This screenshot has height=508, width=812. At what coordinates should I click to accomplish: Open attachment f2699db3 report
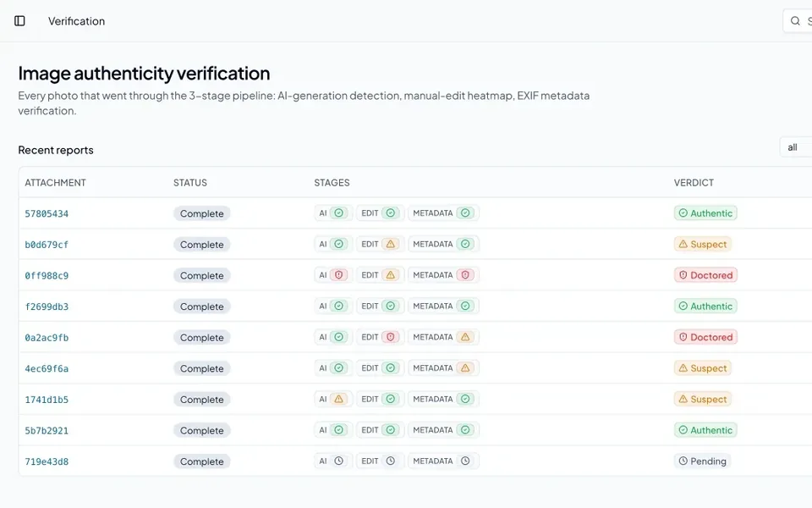point(47,306)
